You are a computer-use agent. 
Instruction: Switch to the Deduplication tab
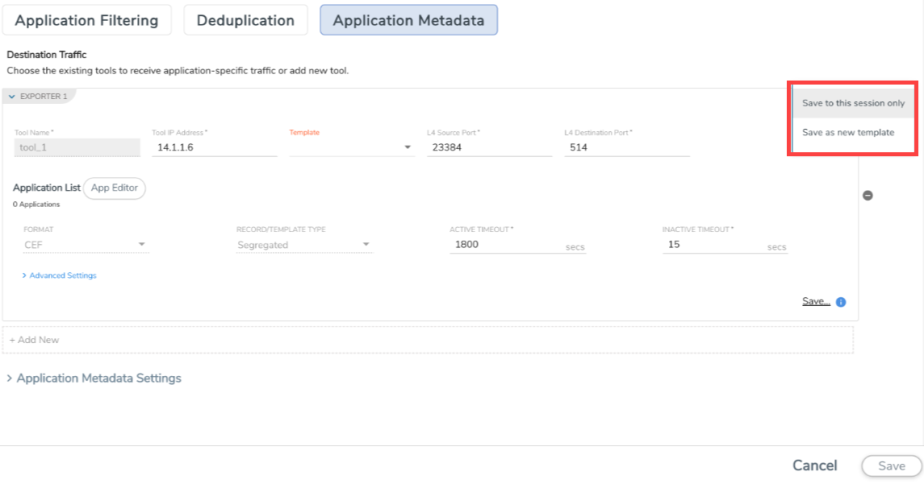point(245,20)
